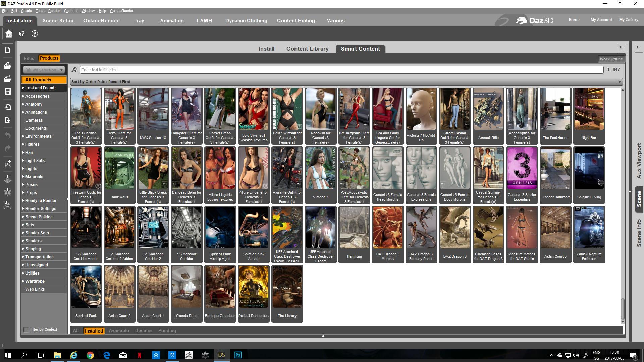Expand the Wardrobe category
Screen dimensions: 644x362
(35, 281)
